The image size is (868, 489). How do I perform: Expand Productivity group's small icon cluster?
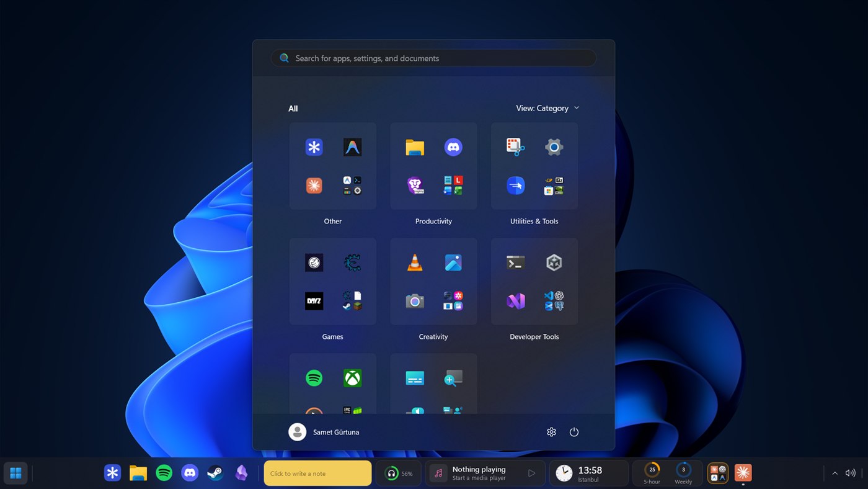click(x=453, y=186)
